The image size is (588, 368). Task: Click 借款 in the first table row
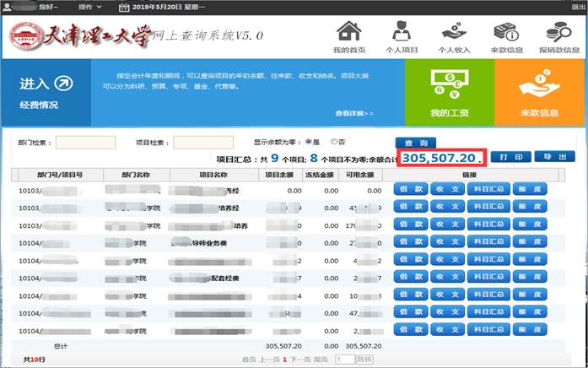point(412,191)
